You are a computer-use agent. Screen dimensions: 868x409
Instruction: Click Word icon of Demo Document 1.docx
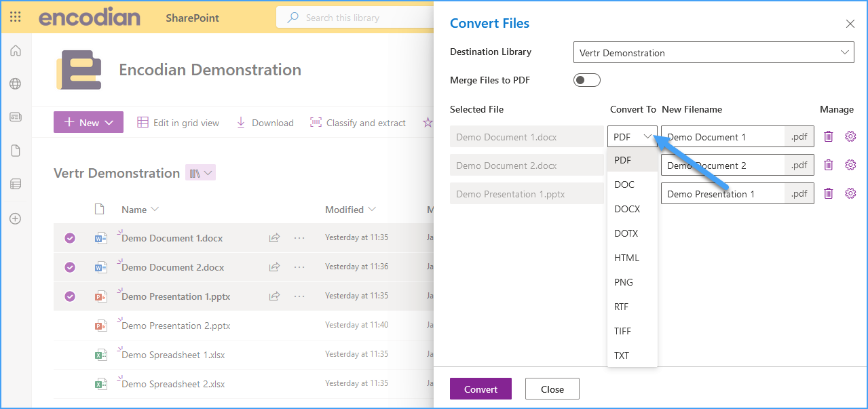pyautogui.click(x=100, y=238)
